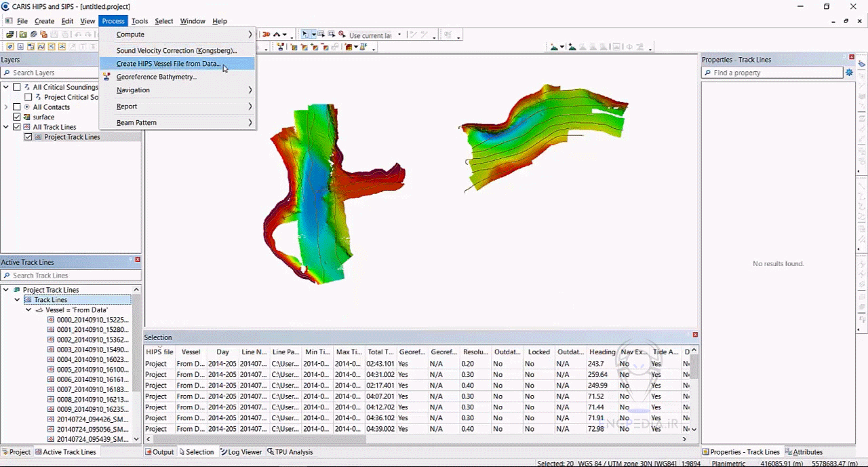Click the Georeference Bathymetry menu icon
The height and width of the screenshot is (467, 868).
106,77
